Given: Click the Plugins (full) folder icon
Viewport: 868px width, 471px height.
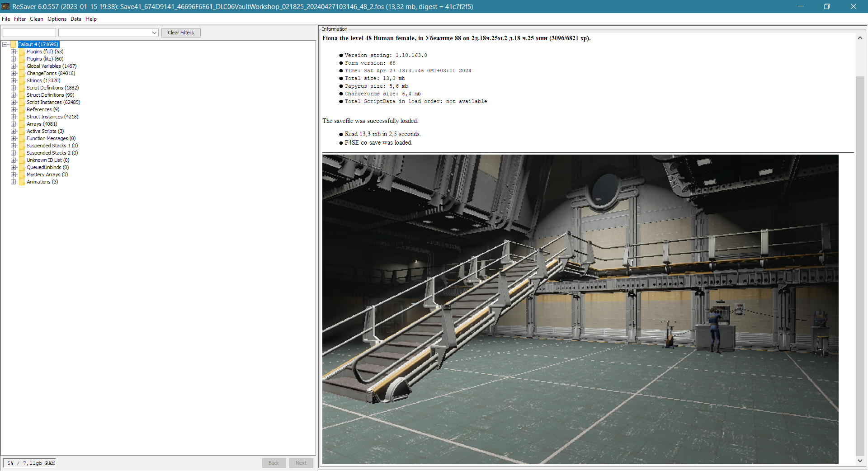Looking at the screenshot, I should click(22, 52).
